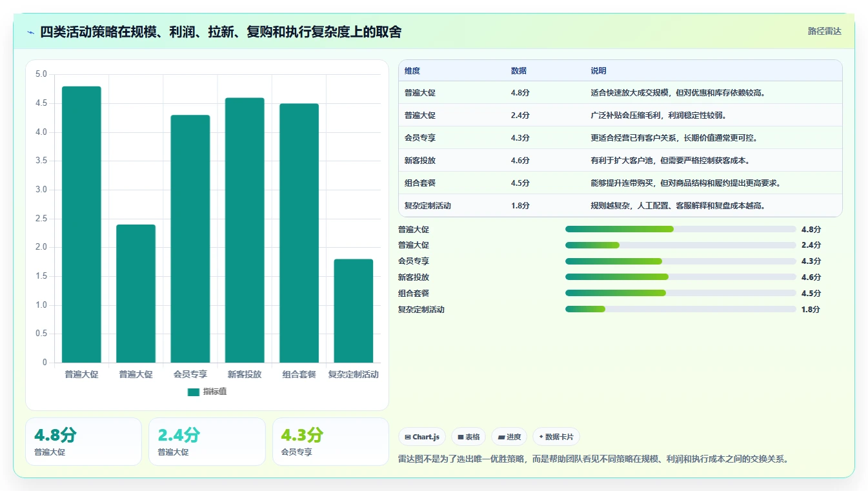Click the lightning icon beside the title
Screen dimensions: 868x491
[x=30, y=32]
